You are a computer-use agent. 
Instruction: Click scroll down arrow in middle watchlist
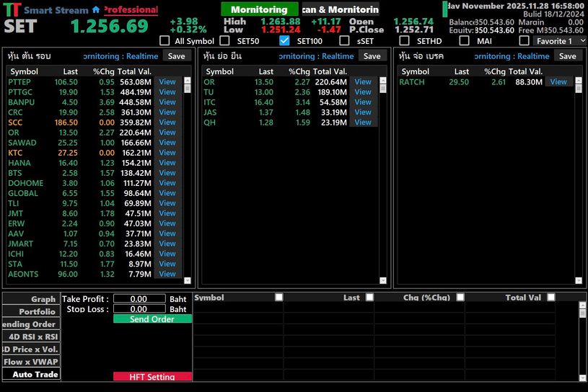tap(384, 280)
